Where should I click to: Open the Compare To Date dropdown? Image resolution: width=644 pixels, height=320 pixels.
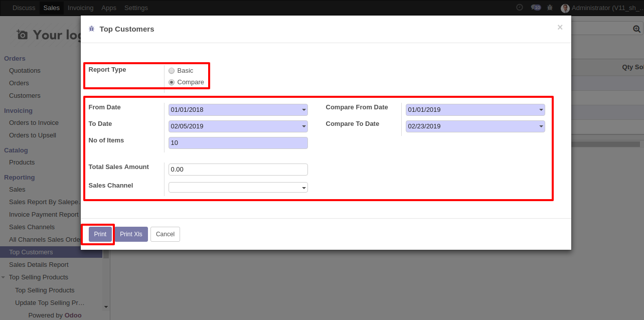coord(541,126)
